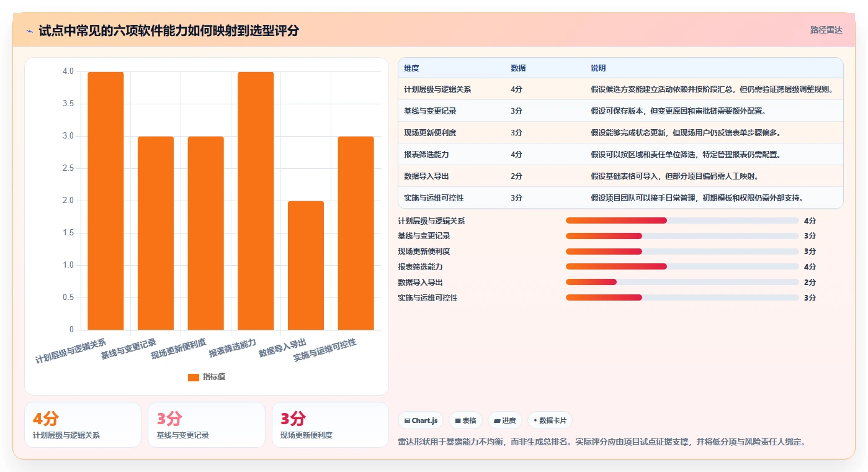
Task: Click the 计划层级与逻辑关系 bar in the chart
Action: (x=105, y=201)
